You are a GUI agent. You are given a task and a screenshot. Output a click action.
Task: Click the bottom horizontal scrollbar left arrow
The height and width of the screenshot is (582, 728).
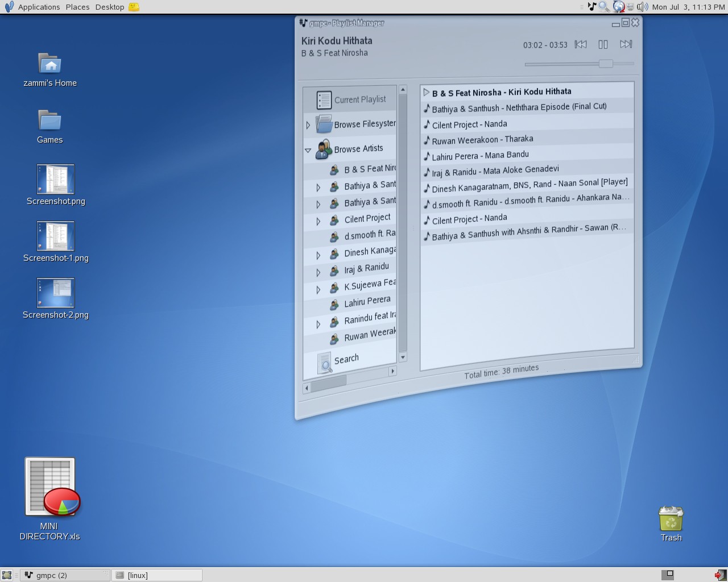point(307,388)
